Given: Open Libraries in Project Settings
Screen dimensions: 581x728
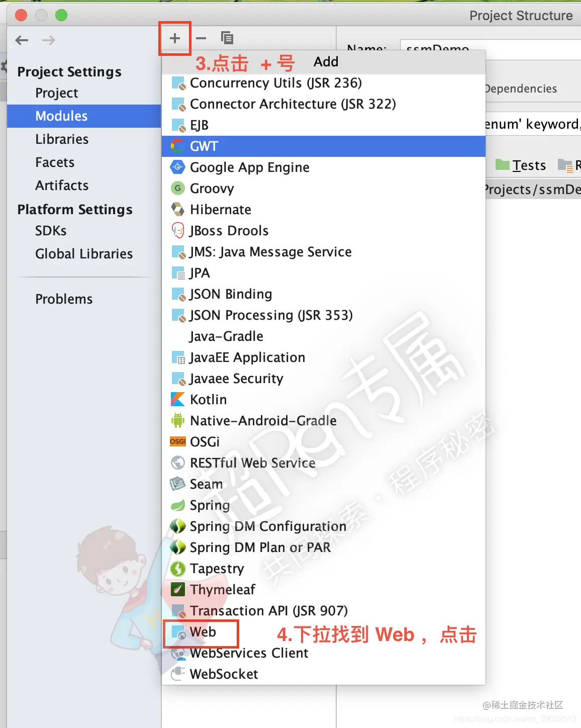Looking at the screenshot, I should 62,139.
